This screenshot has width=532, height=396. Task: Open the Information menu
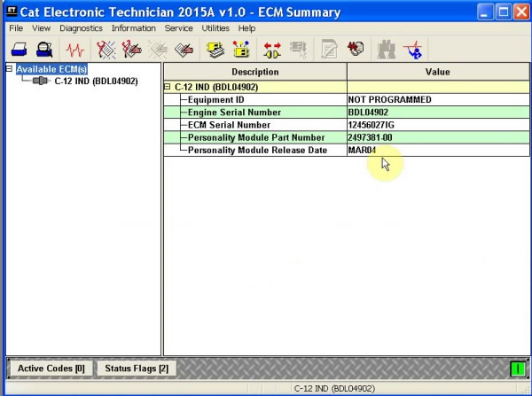tap(133, 28)
